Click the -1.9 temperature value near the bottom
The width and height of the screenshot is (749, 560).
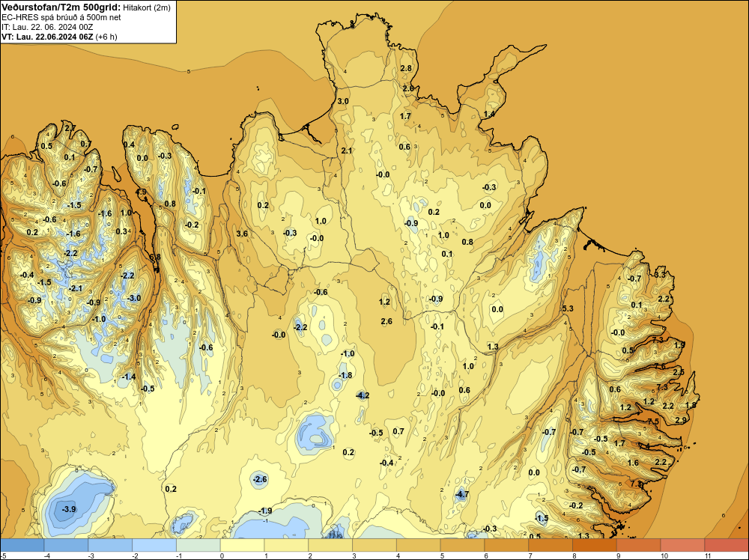[x=264, y=511]
